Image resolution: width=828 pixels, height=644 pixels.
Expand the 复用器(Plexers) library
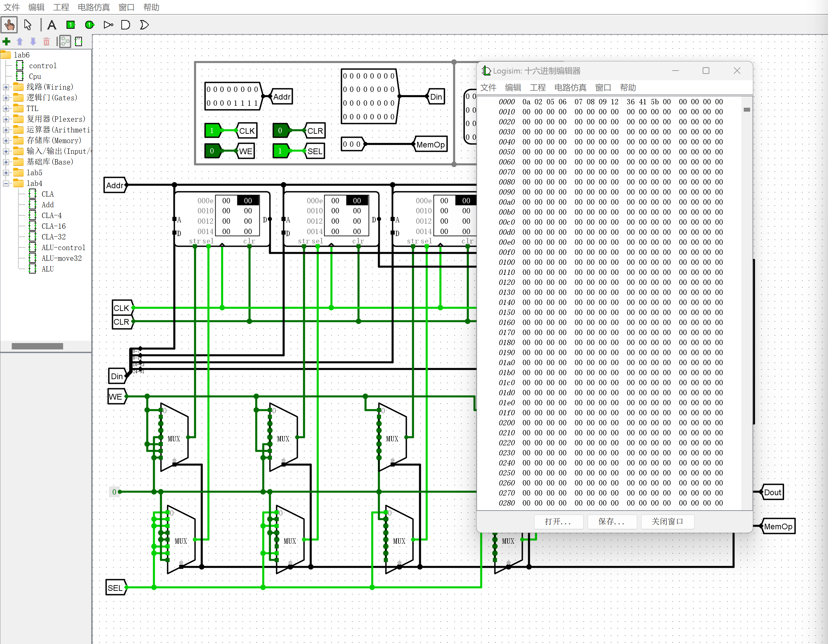(6, 119)
